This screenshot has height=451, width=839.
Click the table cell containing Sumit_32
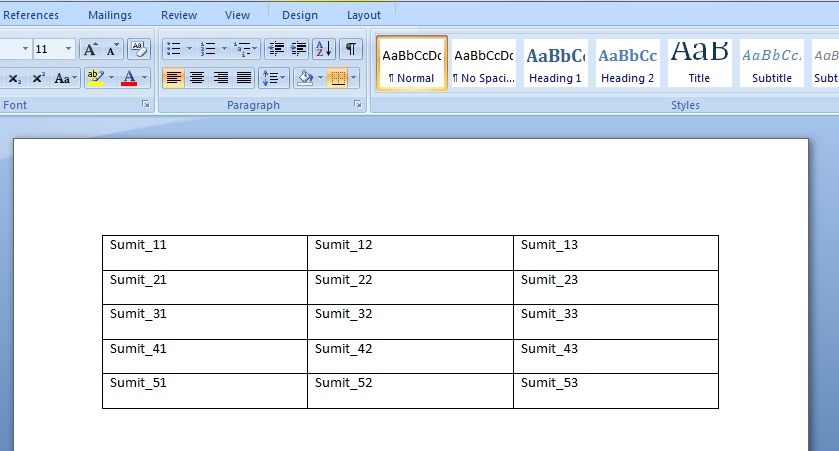pyautogui.click(x=409, y=322)
